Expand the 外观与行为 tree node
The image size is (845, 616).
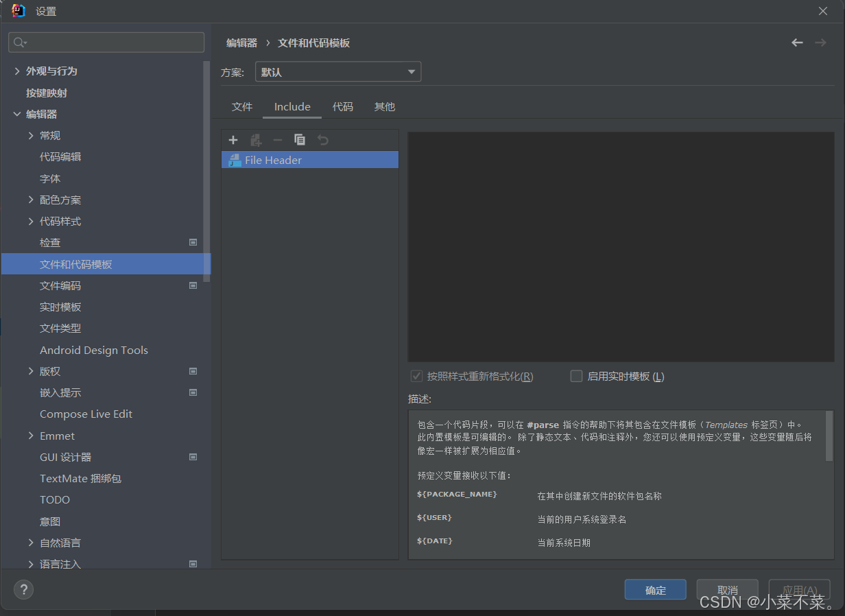[x=17, y=71]
